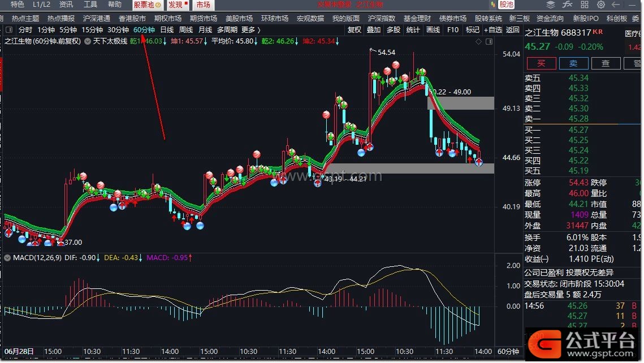Click the red 买 buy button
This screenshot has height=363, width=644.
coord(541,63)
